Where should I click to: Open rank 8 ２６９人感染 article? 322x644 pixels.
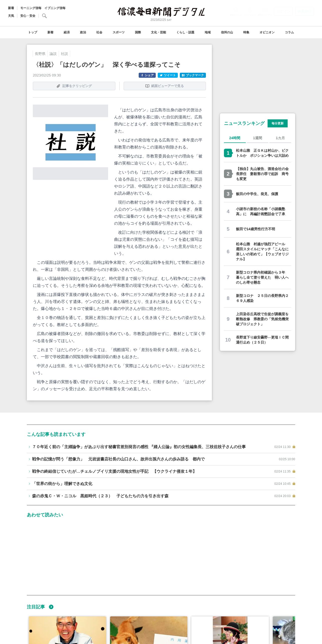click(262, 298)
